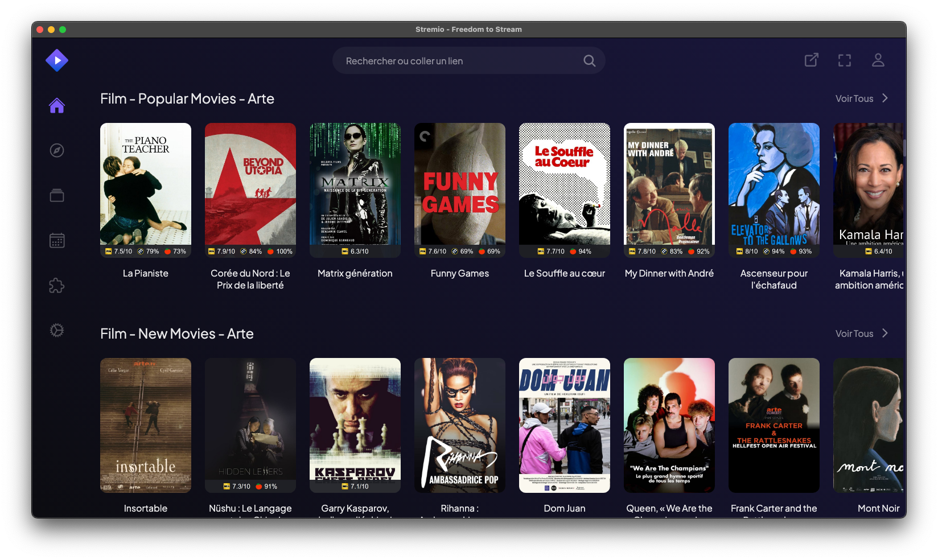Expand Popular Movies chevron arrow
938x560 pixels.
(x=885, y=98)
